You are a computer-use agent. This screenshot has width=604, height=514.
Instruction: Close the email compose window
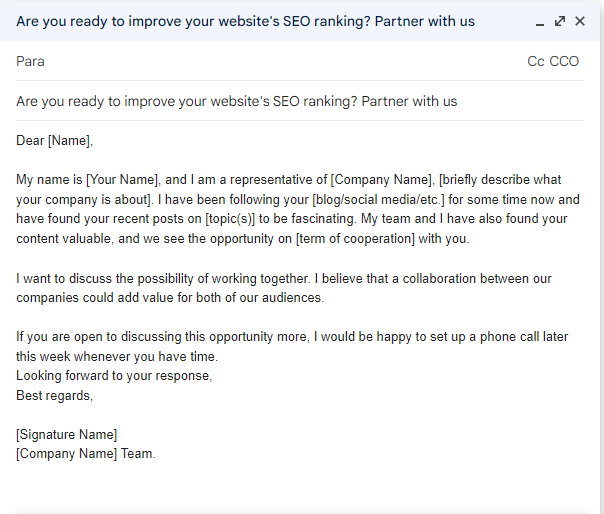[580, 21]
